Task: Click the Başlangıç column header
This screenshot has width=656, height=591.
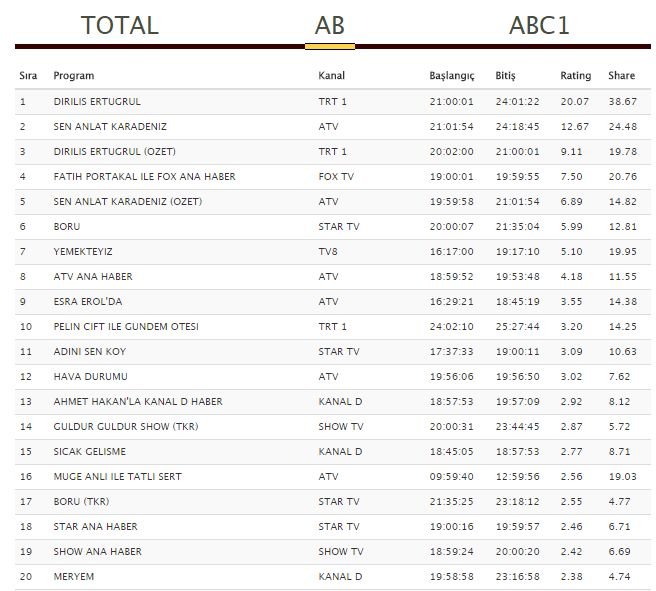Action: tap(452, 76)
